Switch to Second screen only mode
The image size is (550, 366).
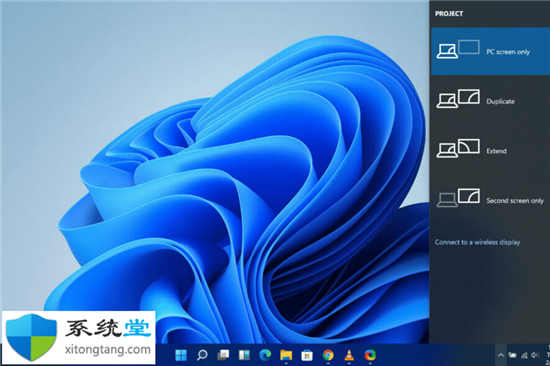coord(490,200)
